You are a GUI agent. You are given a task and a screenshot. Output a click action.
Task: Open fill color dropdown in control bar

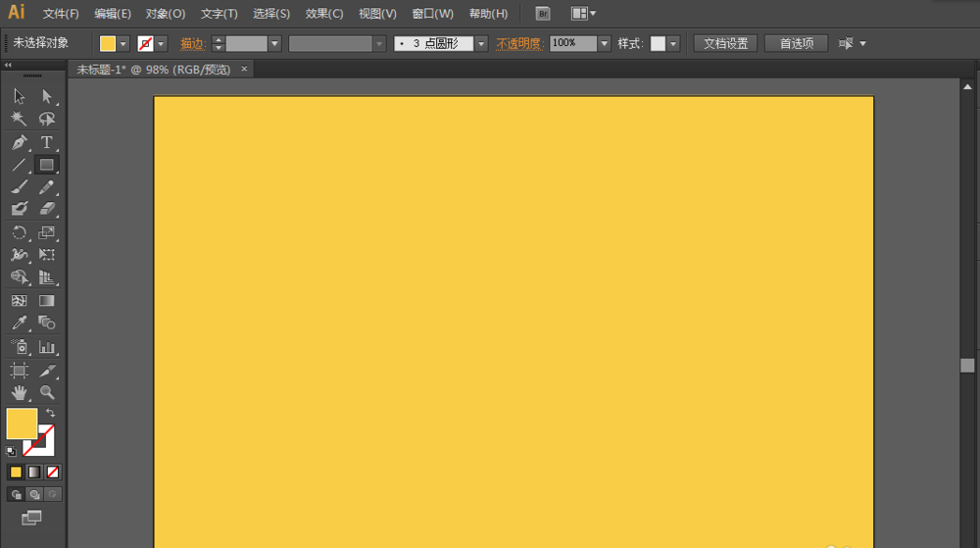point(123,44)
